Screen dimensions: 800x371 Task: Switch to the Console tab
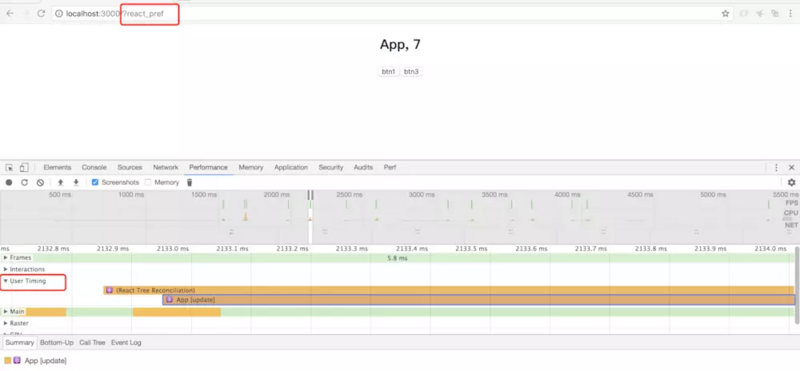pyautogui.click(x=94, y=167)
